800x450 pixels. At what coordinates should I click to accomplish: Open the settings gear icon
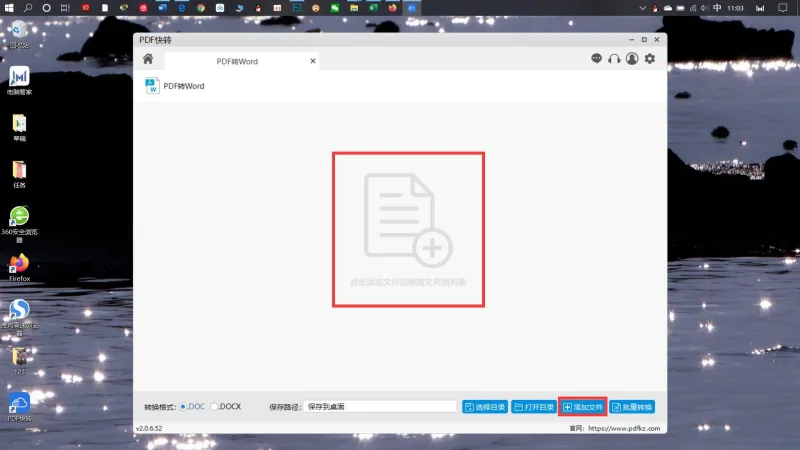click(649, 59)
